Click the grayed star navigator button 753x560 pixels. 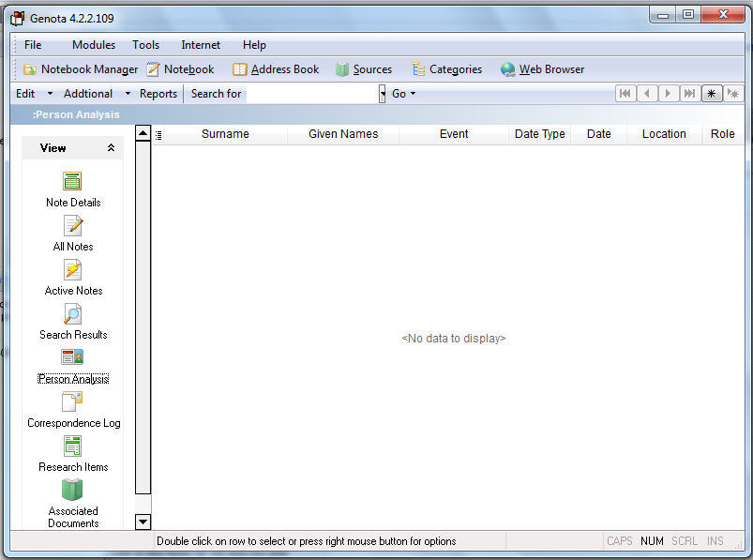(732, 93)
